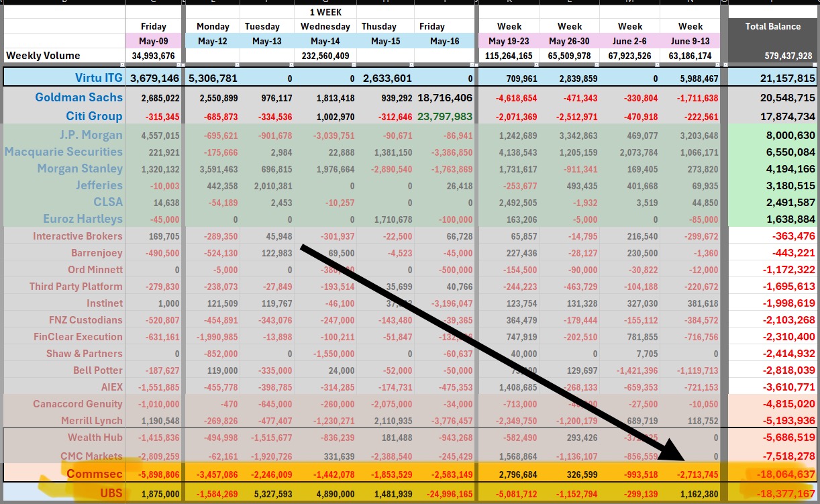Click the Total Balance column header
The image size is (820, 504).
point(773,27)
